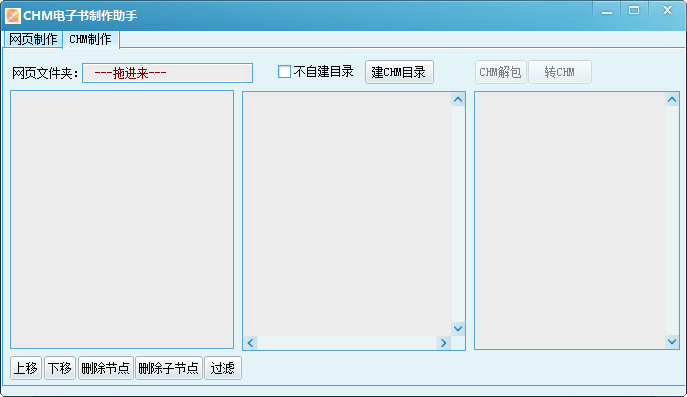
Task: Click the 下移 button
Action: (60, 368)
